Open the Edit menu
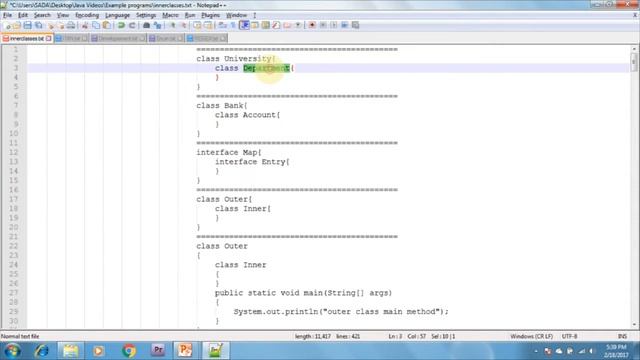Viewport: 640px width, 360px height. 23,15
